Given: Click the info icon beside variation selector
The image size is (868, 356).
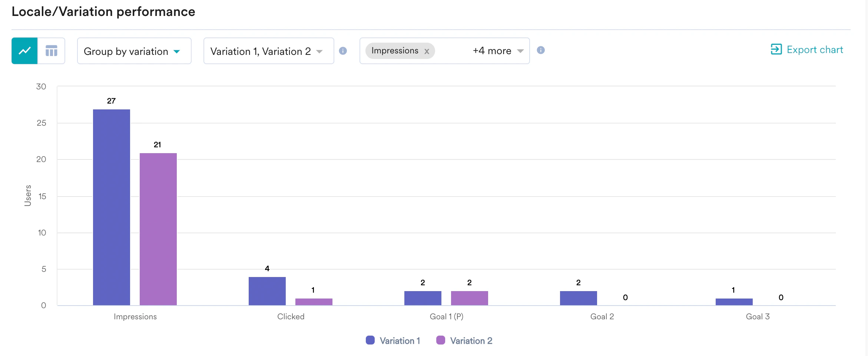Looking at the screenshot, I should tap(343, 51).
